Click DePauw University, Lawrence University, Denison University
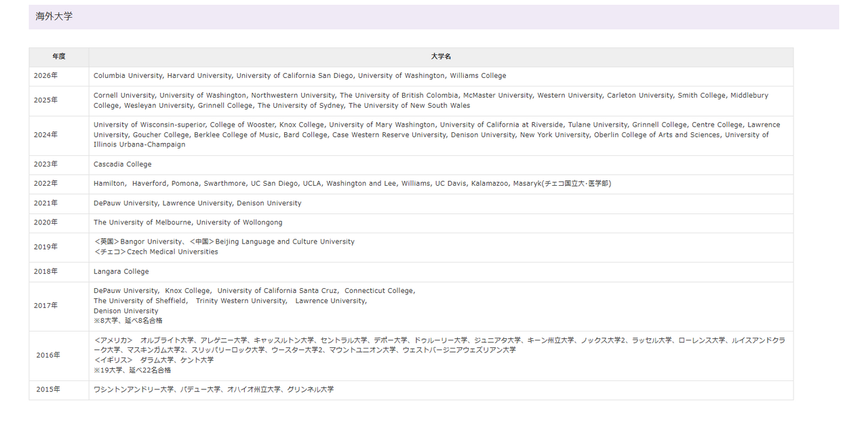The height and width of the screenshot is (436, 868). [x=197, y=203]
